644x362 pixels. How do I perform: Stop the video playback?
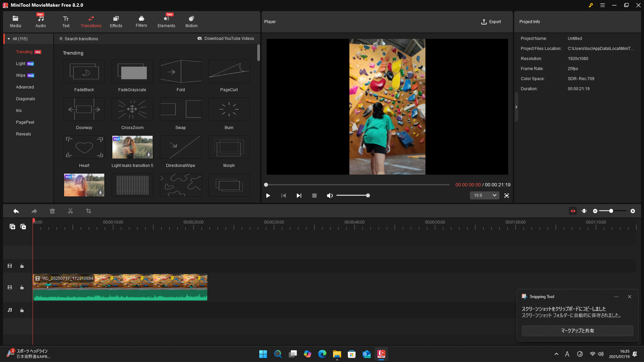pyautogui.click(x=314, y=195)
